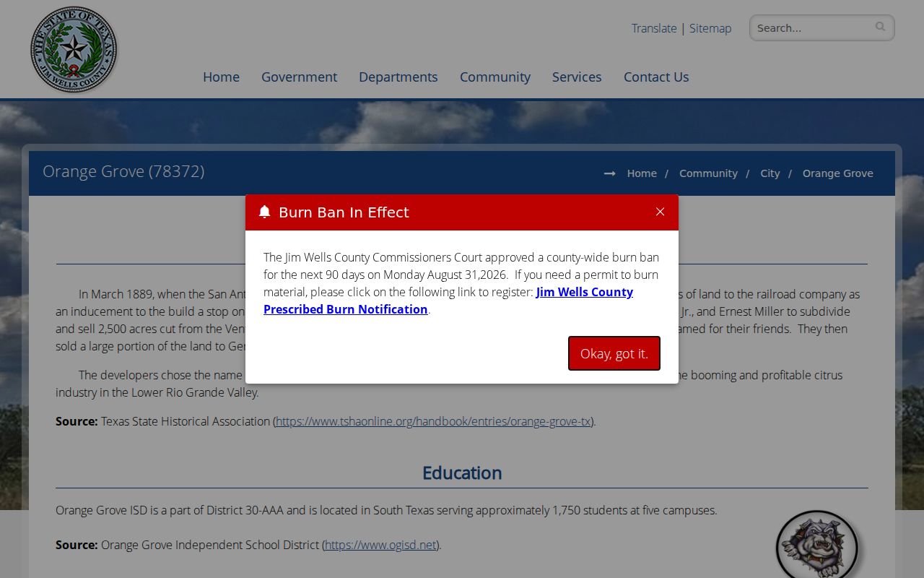
Task: Open the www.ogisd.net link
Action: click(380, 545)
